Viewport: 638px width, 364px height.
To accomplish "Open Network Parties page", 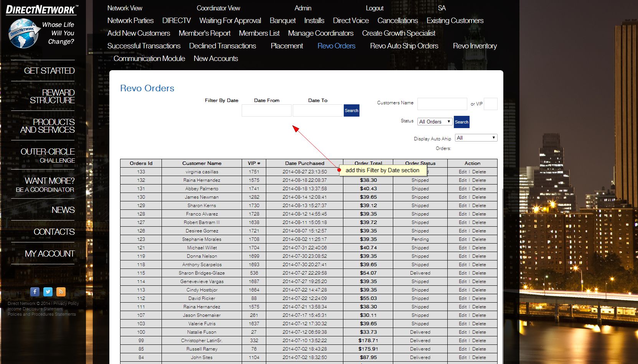I will (x=130, y=21).
